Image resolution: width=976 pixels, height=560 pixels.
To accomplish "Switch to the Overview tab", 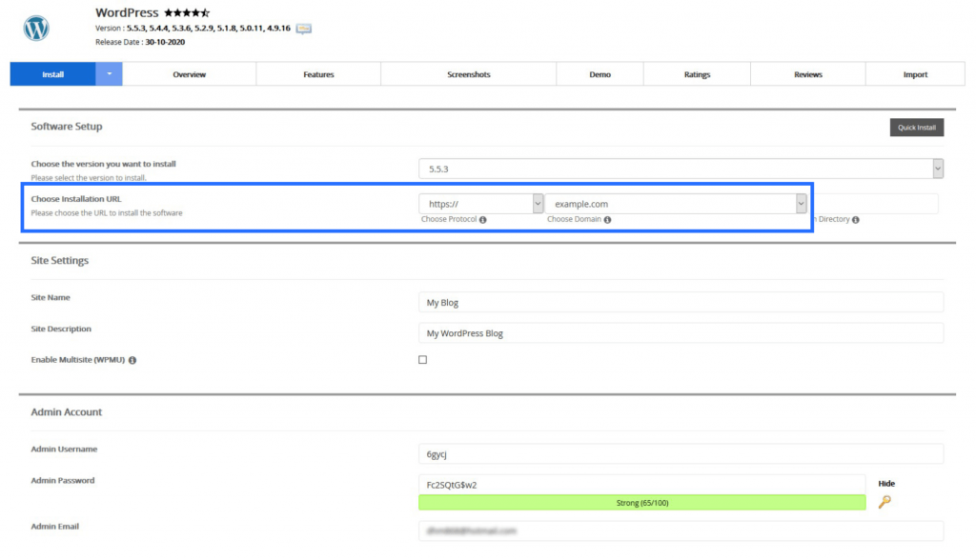I will coord(189,74).
